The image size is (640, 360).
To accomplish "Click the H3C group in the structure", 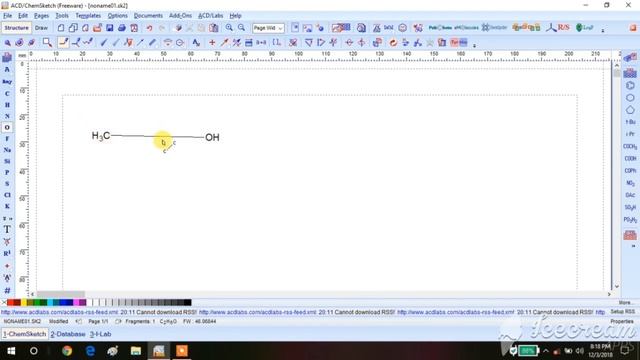I will [101, 136].
